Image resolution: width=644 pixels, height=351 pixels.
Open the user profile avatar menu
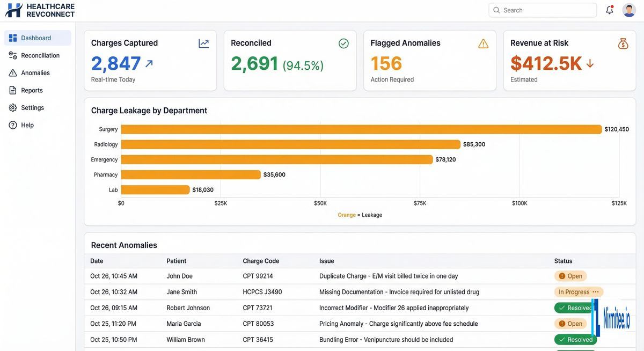pyautogui.click(x=629, y=10)
